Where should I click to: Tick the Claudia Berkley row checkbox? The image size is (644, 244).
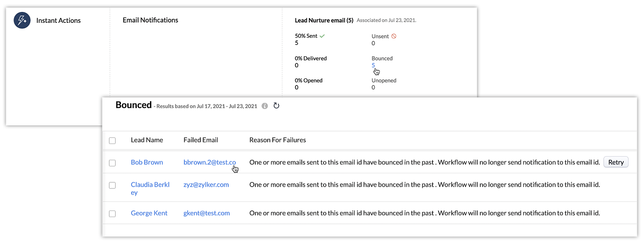pyautogui.click(x=112, y=185)
